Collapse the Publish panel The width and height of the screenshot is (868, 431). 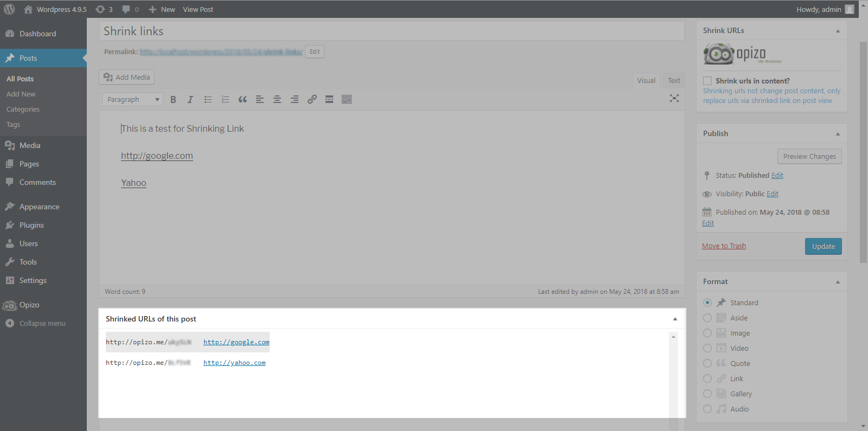click(x=838, y=134)
